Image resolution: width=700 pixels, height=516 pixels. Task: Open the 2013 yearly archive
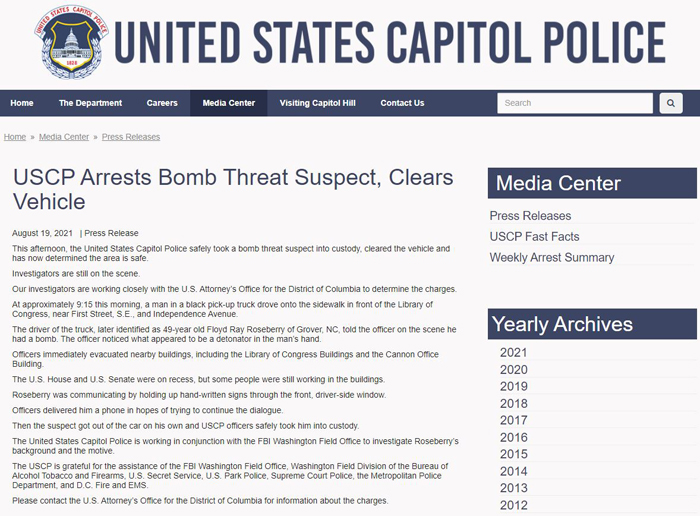tap(513, 488)
